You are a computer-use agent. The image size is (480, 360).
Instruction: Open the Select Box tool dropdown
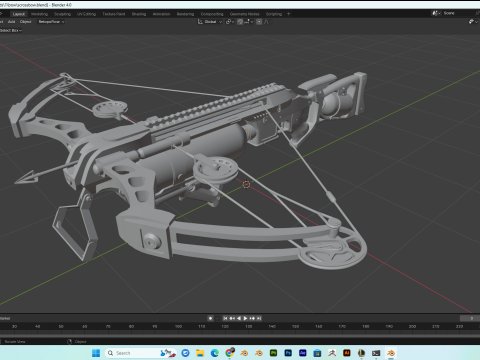point(10,30)
